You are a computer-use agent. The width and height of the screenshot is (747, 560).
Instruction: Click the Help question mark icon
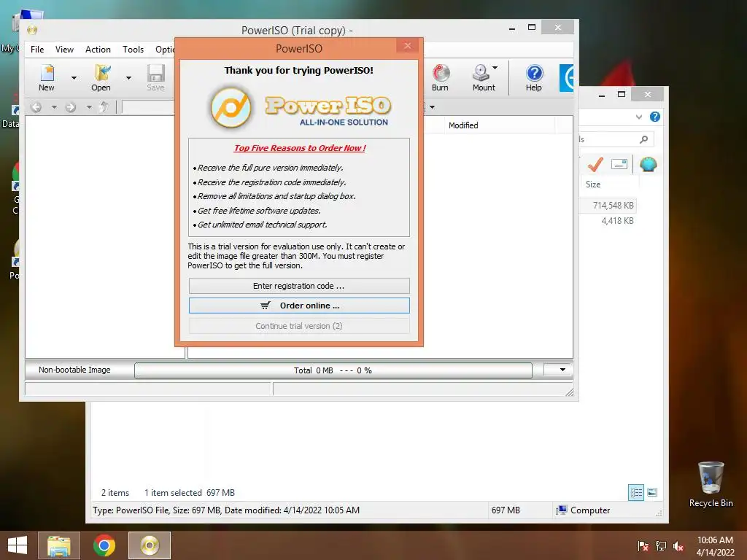click(x=534, y=77)
